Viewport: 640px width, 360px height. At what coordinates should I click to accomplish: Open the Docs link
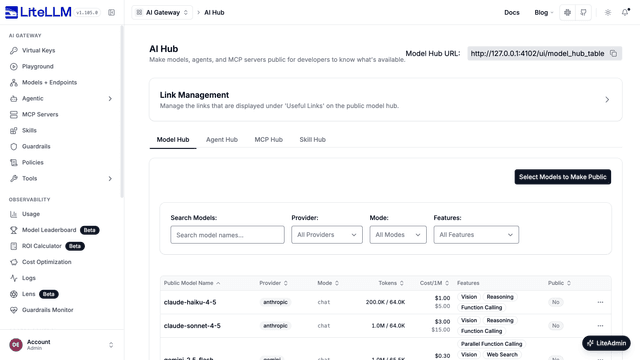(511, 13)
